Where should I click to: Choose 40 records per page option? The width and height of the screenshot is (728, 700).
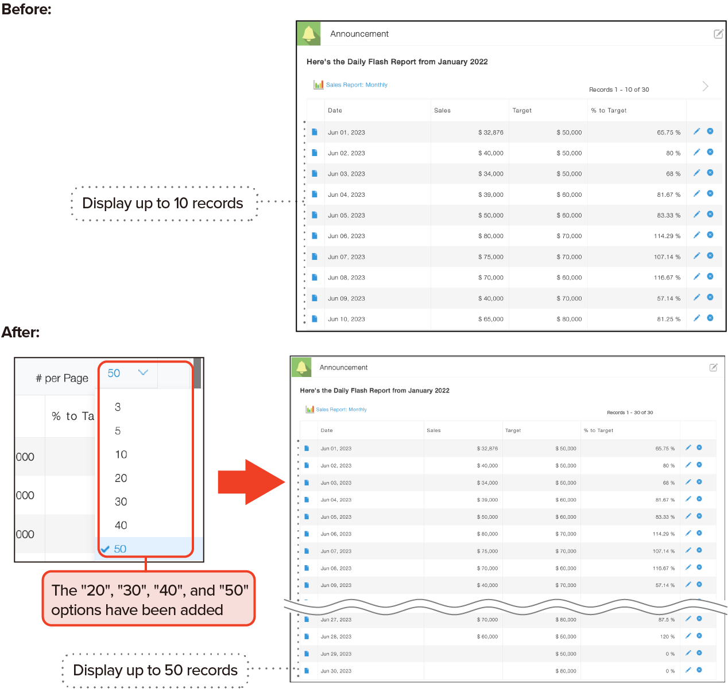121,525
